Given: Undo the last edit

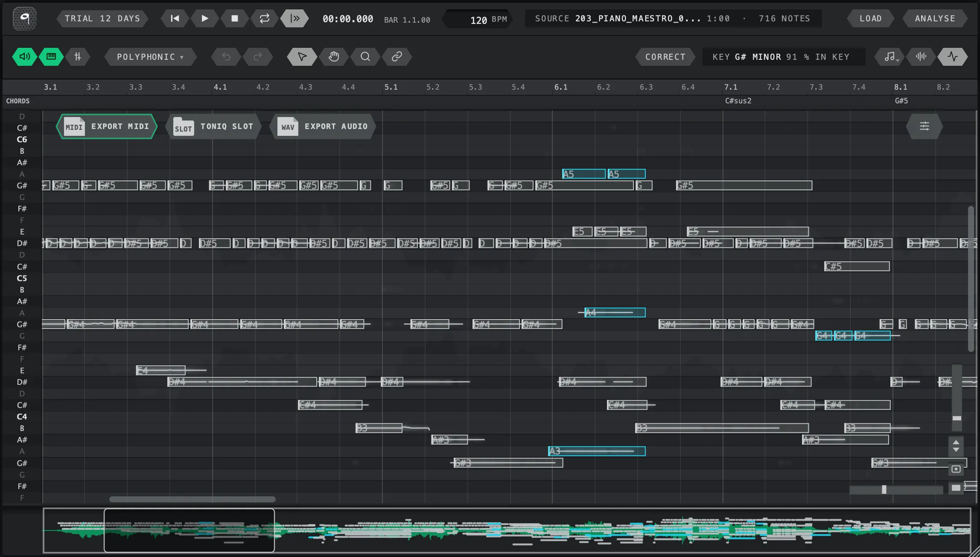Looking at the screenshot, I should tap(226, 56).
